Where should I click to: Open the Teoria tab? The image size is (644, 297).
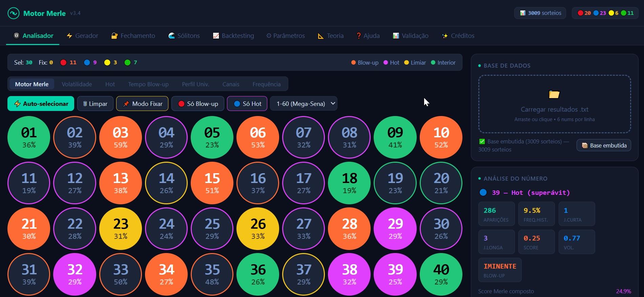330,36
